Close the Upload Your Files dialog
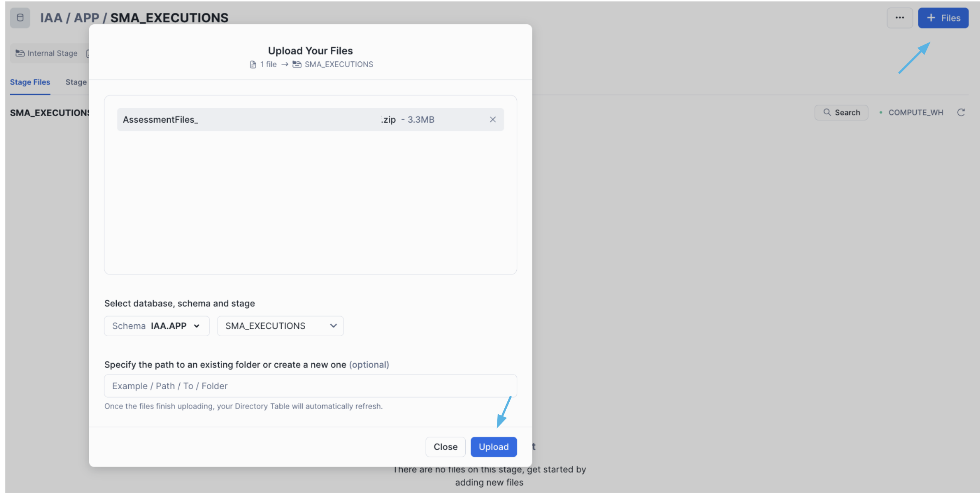The width and height of the screenshot is (980, 495). tap(445, 447)
